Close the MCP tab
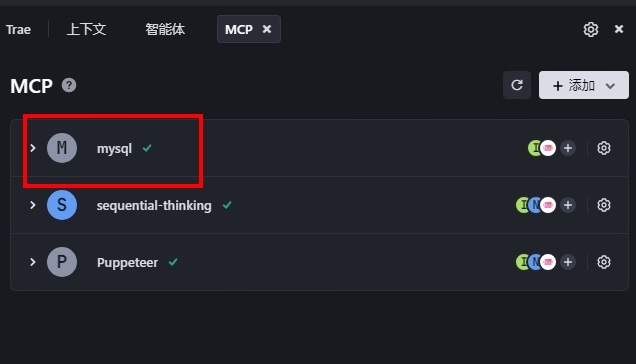 [266, 29]
